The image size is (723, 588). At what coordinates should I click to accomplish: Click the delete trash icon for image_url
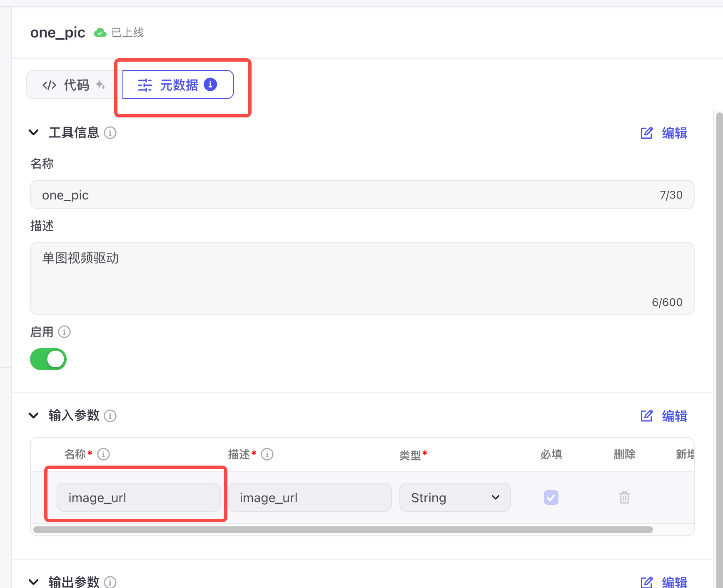click(624, 497)
